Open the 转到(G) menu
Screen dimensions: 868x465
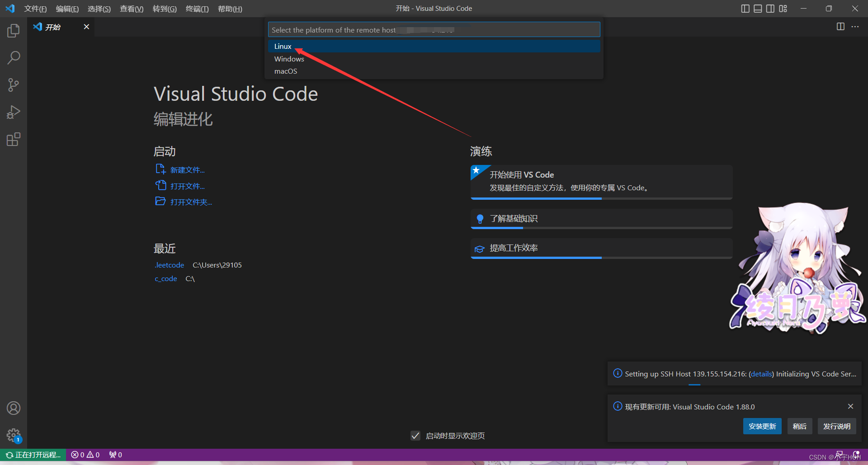(165, 9)
